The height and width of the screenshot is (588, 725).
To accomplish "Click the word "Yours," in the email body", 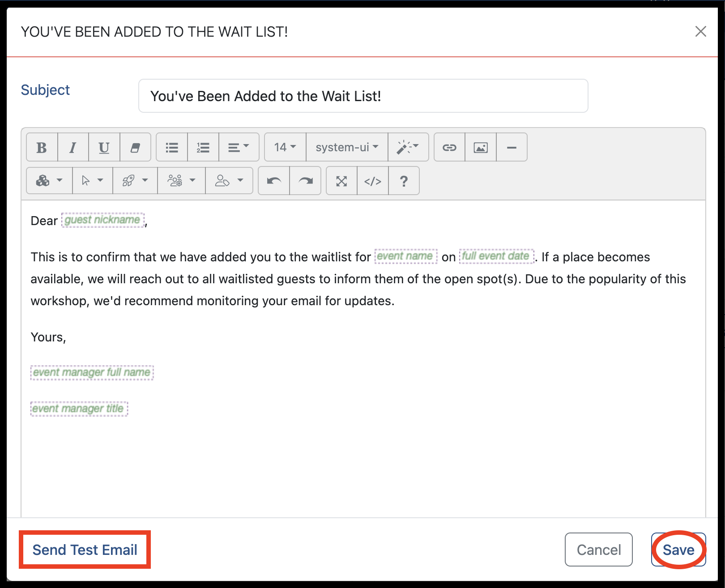I will click(48, 337).
